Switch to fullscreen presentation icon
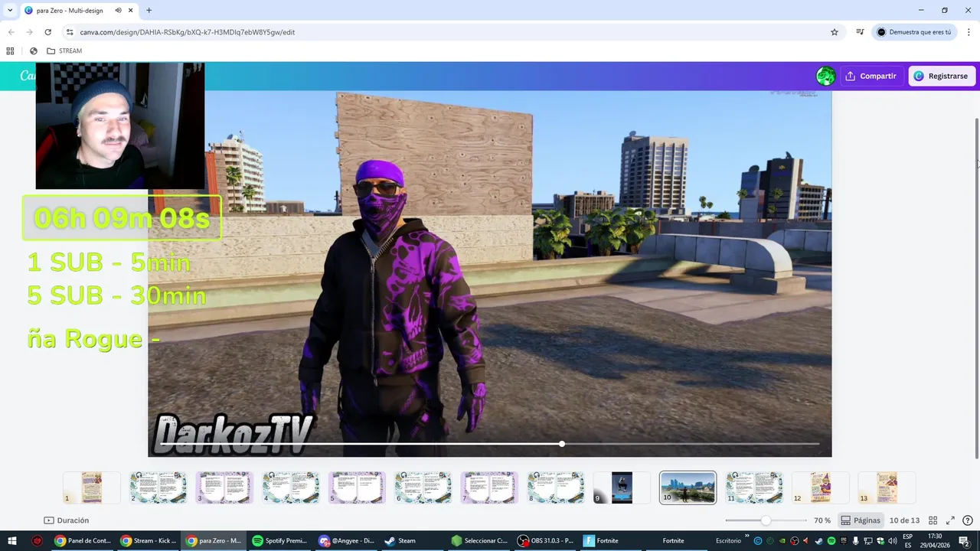This screenshot has width=980, height=551. point(950,520)
